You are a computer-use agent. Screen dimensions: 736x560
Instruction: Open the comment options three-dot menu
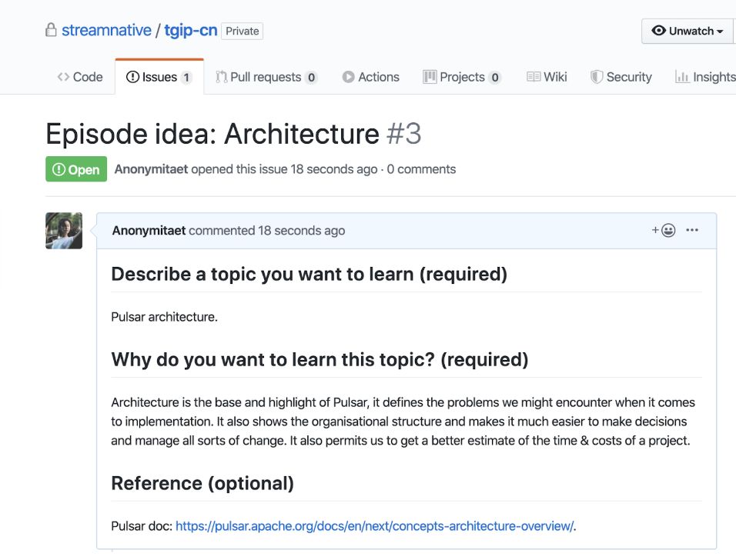(692, 230)
